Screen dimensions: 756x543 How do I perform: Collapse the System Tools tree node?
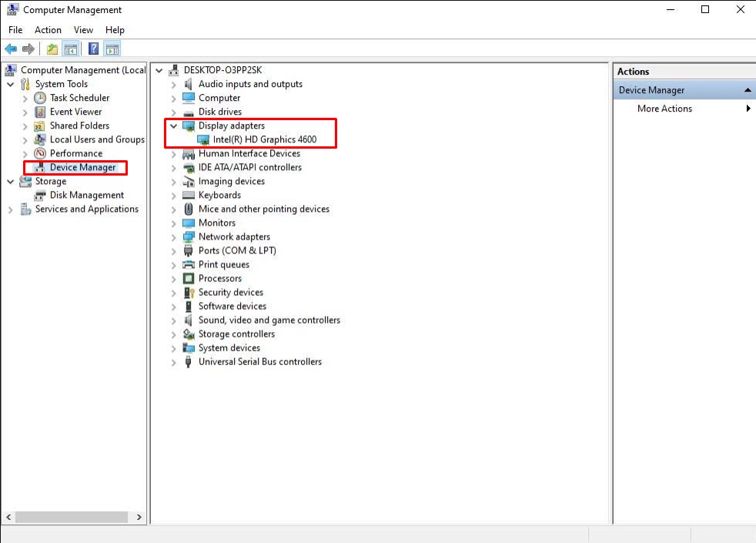pos(10,85)
